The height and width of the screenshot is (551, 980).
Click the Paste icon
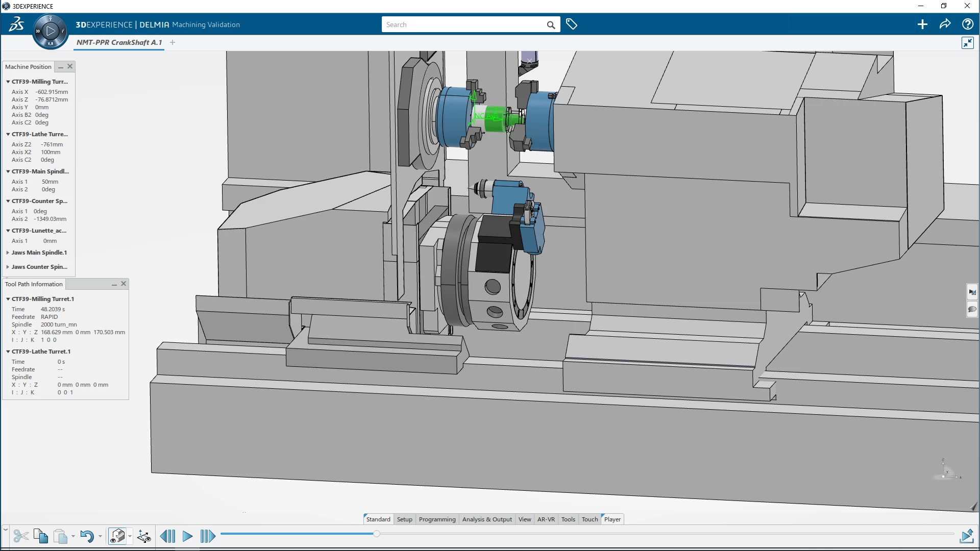pos(60,536)
